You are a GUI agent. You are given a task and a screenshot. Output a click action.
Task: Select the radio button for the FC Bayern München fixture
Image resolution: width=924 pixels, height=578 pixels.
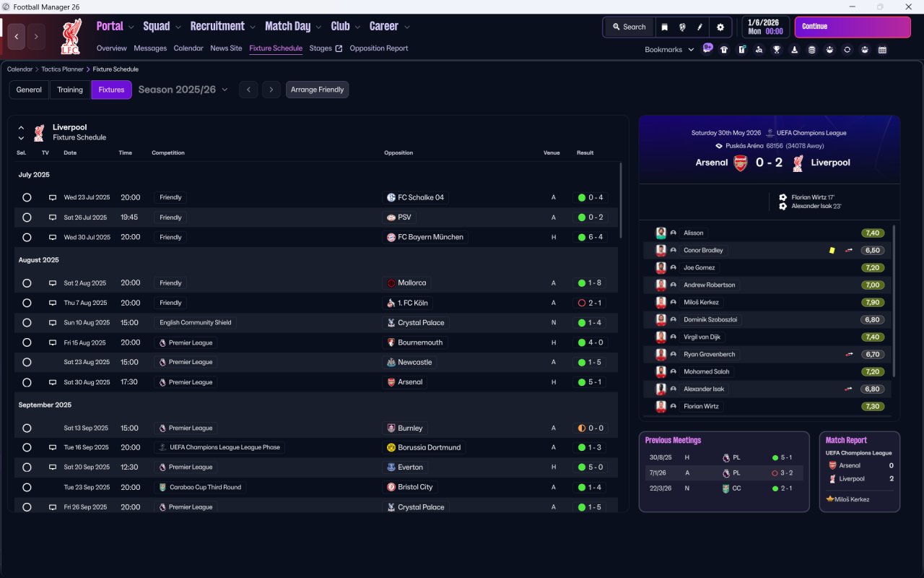click(x=27, y=237)
